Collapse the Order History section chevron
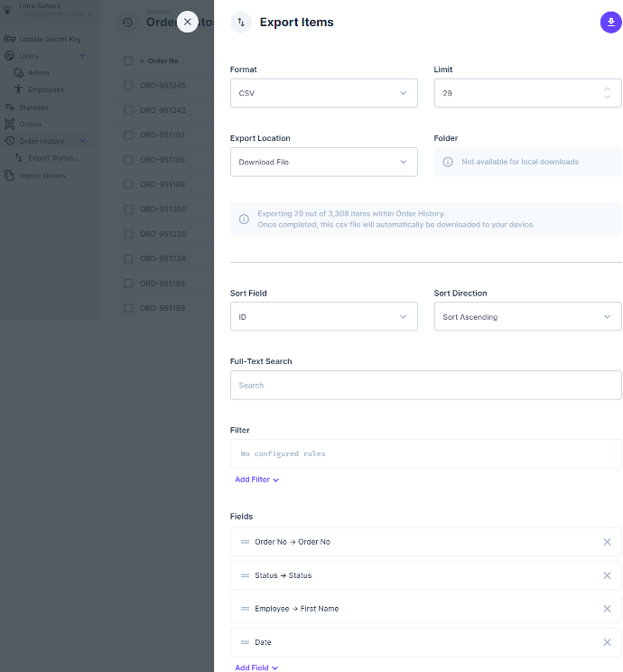 coord(83,141)
